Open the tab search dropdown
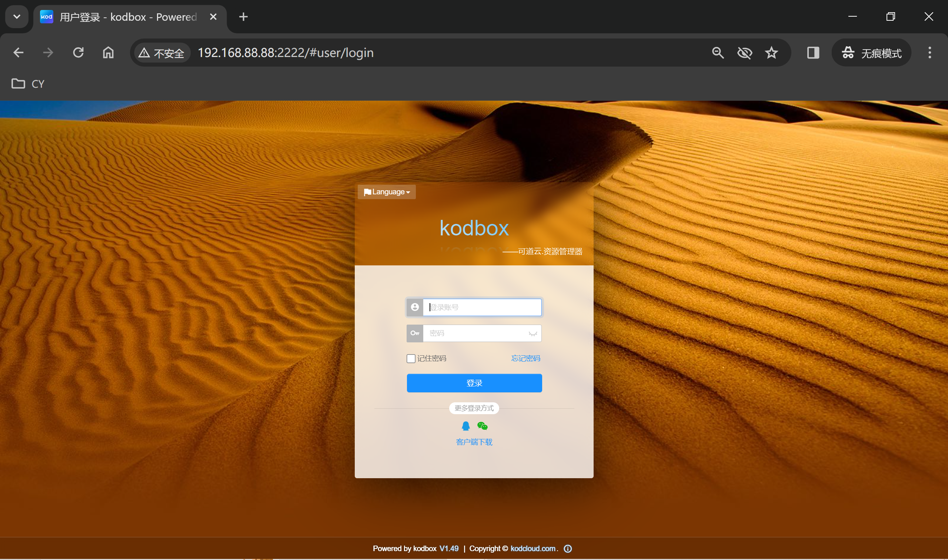Screen dimensions: 948x560 (17, 17)
